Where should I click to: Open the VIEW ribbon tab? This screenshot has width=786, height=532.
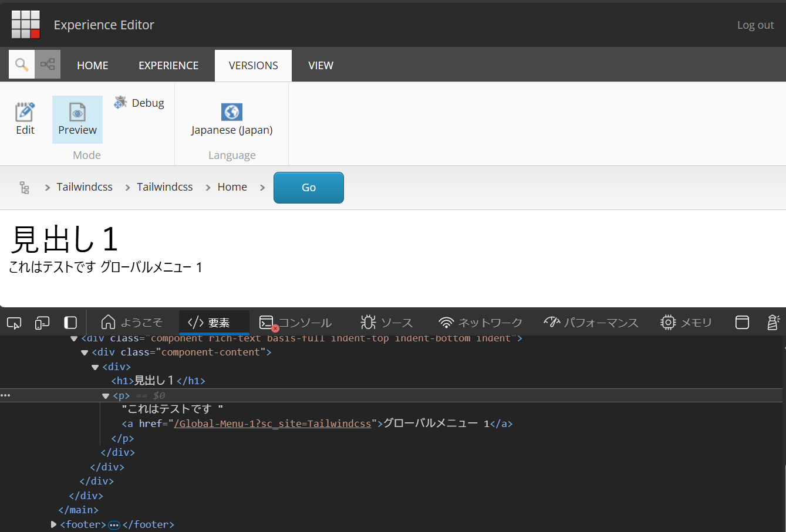coord(321,65)
